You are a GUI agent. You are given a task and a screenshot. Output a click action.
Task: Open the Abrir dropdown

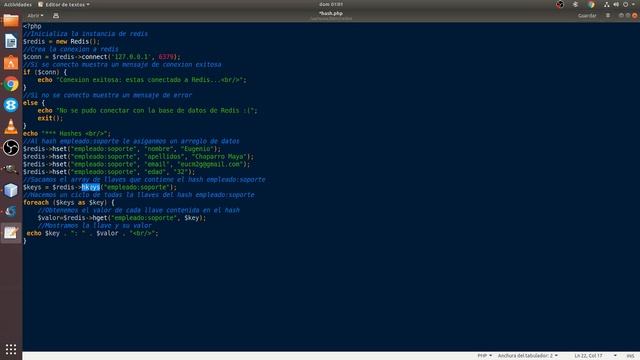click(35, 16)
